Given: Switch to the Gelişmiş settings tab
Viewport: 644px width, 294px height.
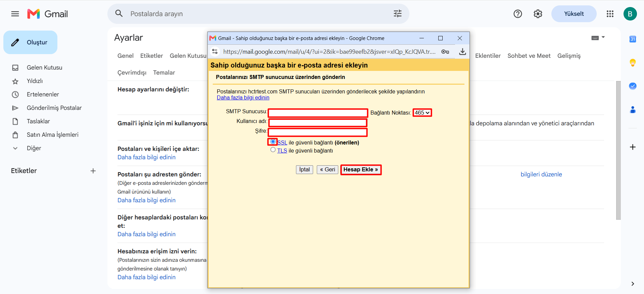Looking at the screenshot, I should 569,56.
